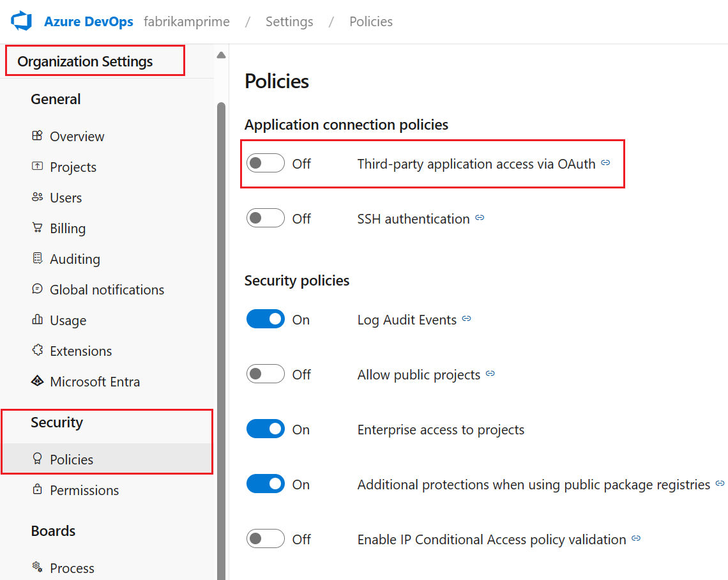Viewport: 728px width, 580px height.
Task: Click the Policies ribbon icon
Action: [x=37, y=459]
